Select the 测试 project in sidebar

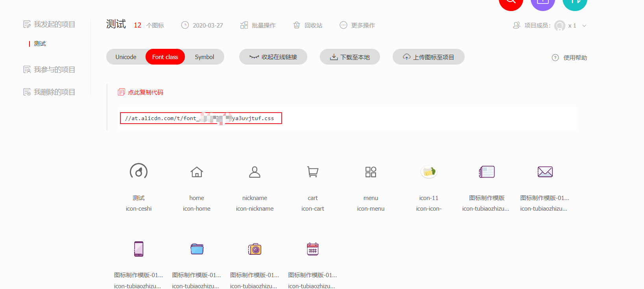(40, 44)
